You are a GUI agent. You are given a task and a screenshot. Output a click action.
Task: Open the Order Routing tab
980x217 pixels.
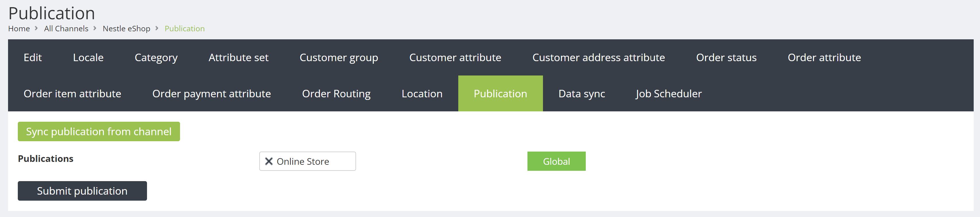336,94
